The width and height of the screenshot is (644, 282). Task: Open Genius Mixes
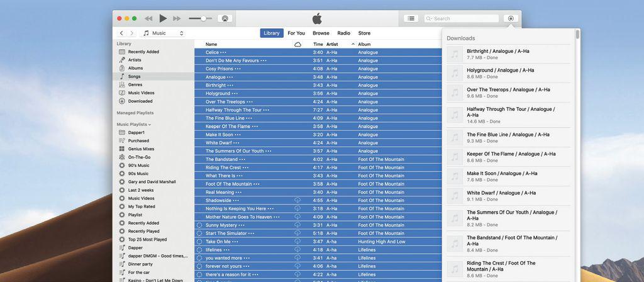pos(153,149)
